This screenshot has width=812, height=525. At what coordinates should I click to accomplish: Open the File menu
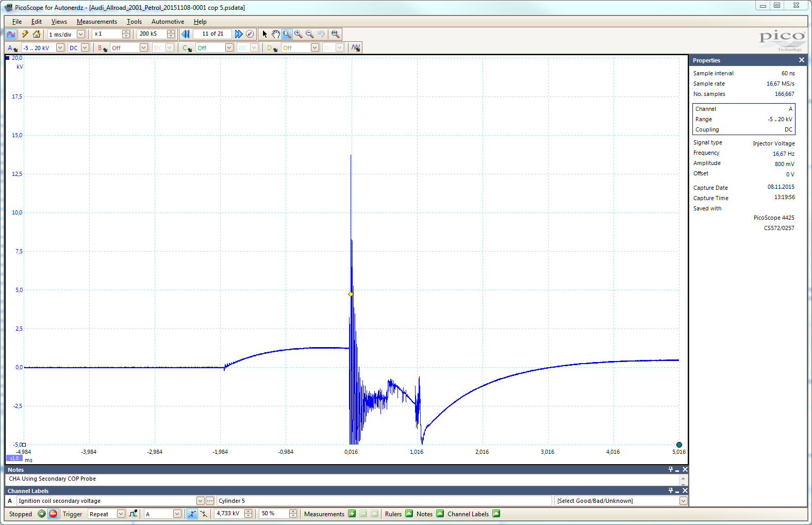point(17,22)
